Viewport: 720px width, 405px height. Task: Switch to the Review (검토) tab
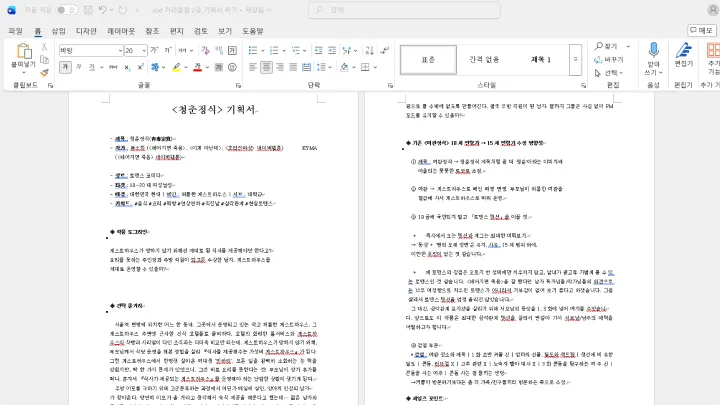click(201, 31)
